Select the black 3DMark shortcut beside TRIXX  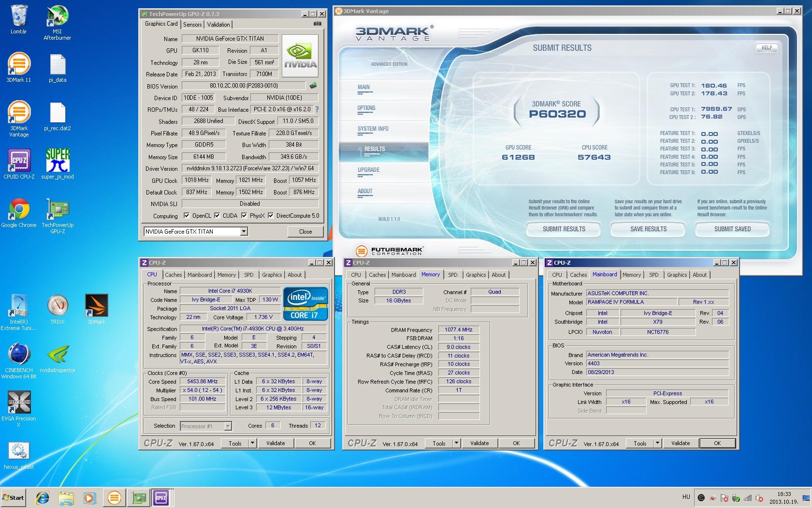(96, 309)
